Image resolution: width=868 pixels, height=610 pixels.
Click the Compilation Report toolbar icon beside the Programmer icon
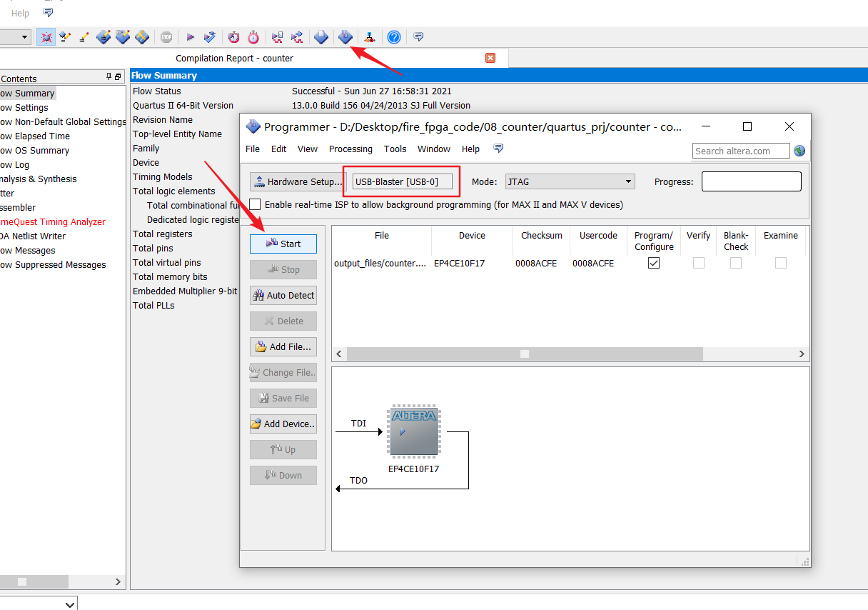point(321,37)
